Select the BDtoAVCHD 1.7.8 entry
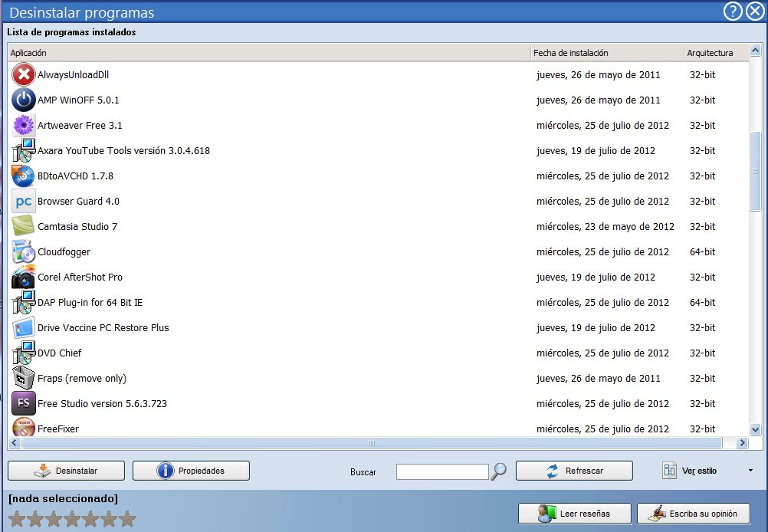The height and width of the screenshot is (532, 768). [x=75, y=176]
